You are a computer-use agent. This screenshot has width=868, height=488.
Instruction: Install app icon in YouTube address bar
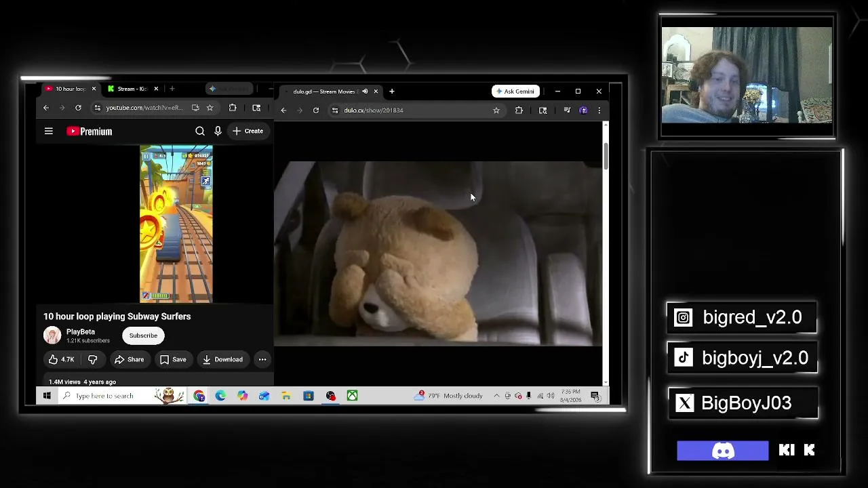pos(195,108)
